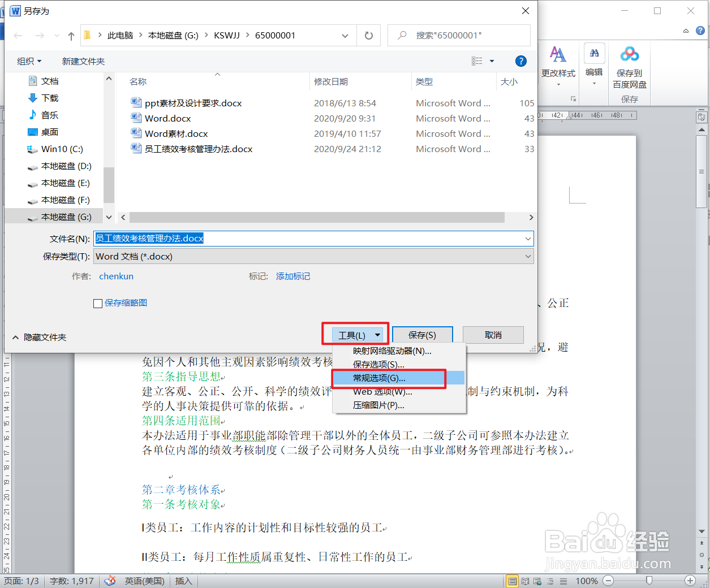Viewport: 710px width, 588px height.
Task: Select 员工绩效考核管理办法.docx in file list
Action: (199, 149)
